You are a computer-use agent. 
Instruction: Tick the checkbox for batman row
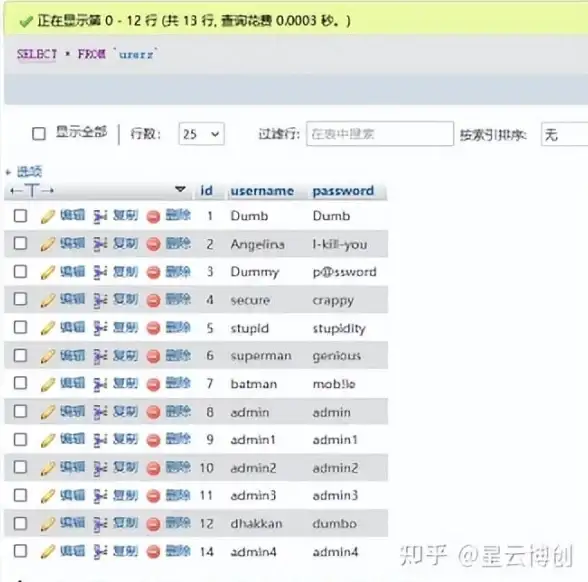(20, 383)
